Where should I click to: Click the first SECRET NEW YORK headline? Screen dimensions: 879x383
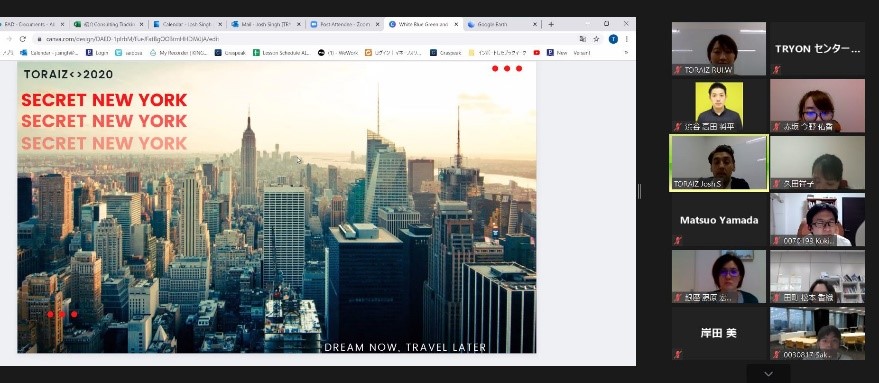click(104, 100)
